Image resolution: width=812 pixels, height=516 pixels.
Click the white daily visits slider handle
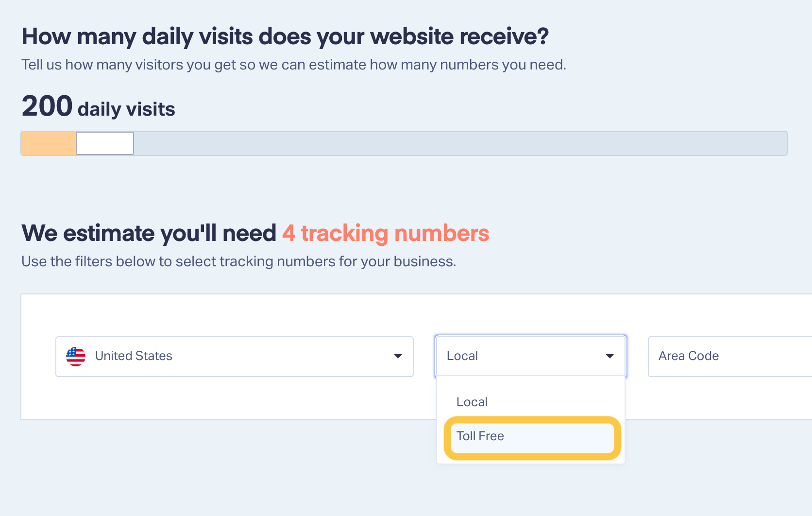105,143
